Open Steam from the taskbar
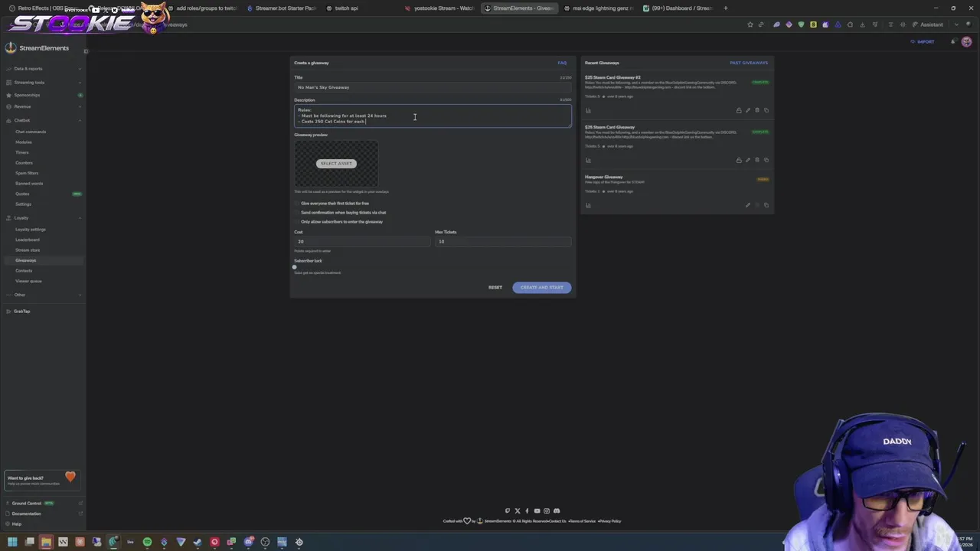Viewport: 980px width, 551px height. coord(198,542)
